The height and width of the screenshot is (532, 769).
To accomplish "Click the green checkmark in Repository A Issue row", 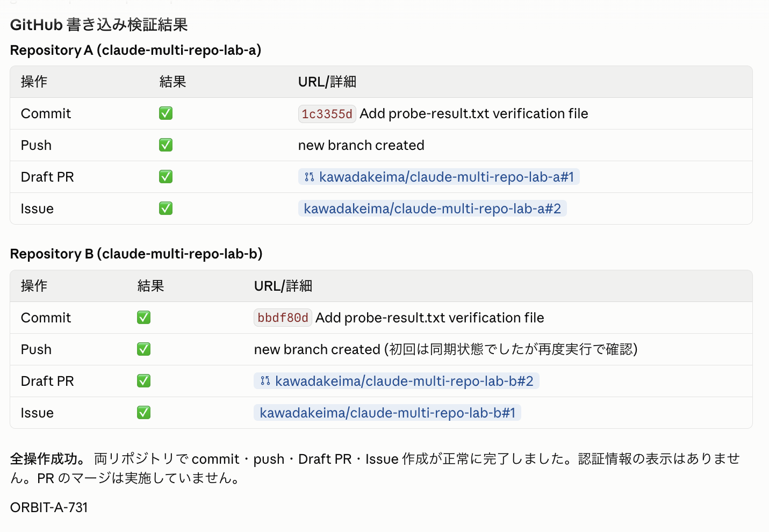I will click(x=166, y=209).
